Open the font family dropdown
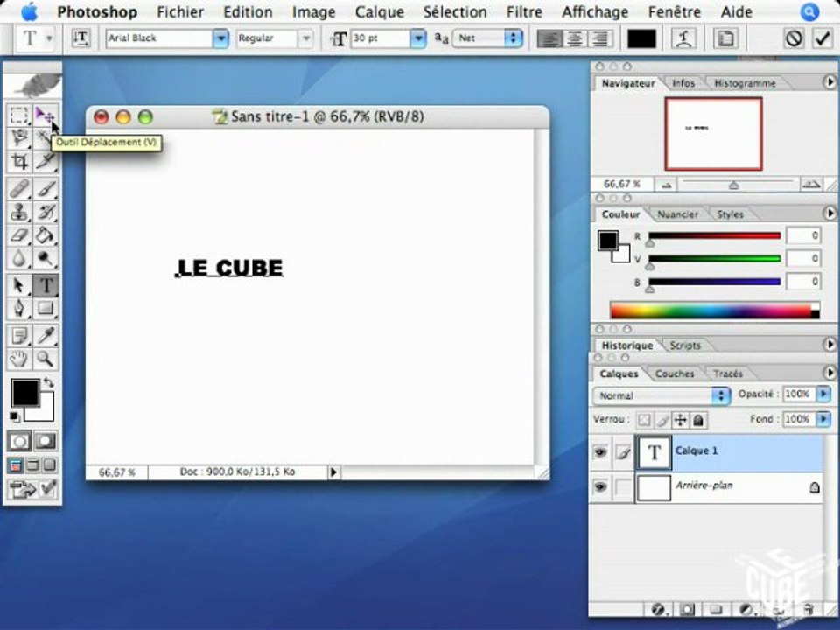This screenshot has width=840, height=630. [x=220, y=38]
